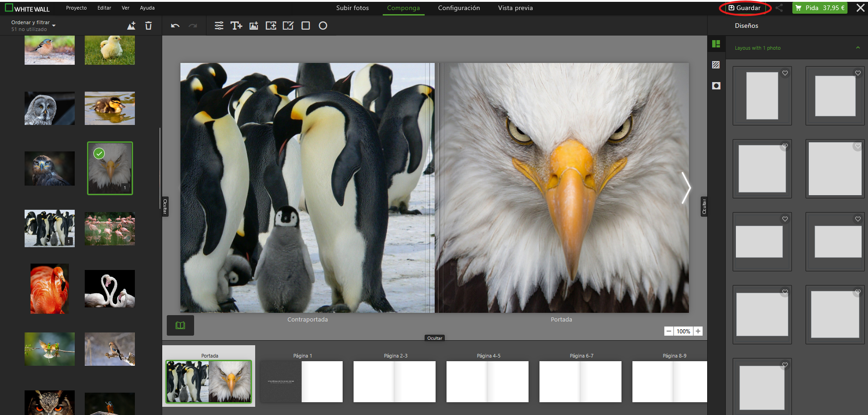Open the Editar menu
Viewport: 868px width, 415px height.
tap(104, 8)
